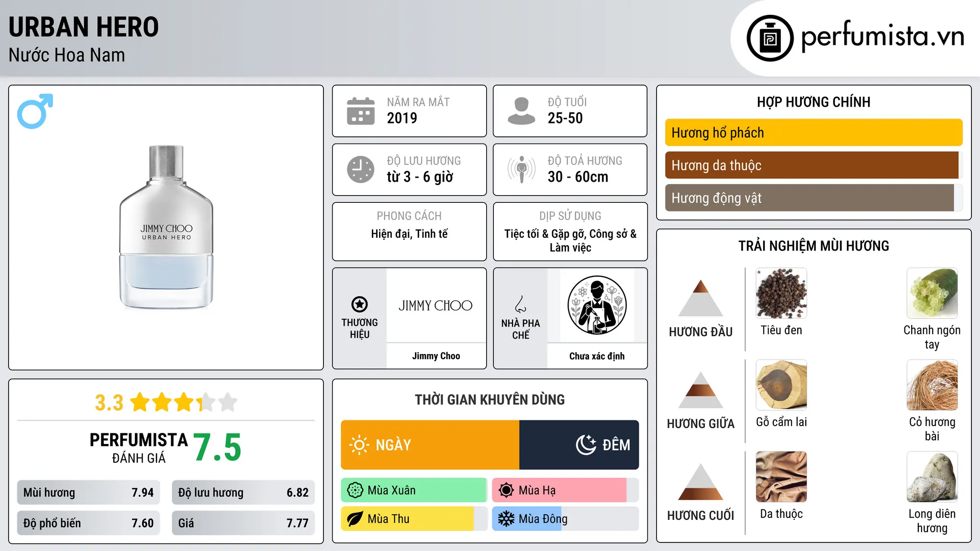
Task: Click the first gold rating star
Action: (140, 402)
